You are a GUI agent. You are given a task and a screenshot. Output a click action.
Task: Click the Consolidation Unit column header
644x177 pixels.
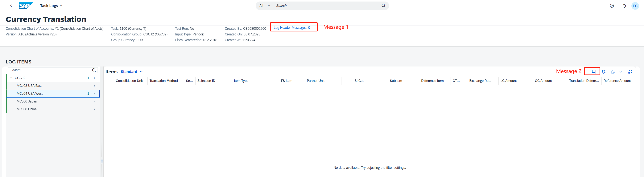(x=129, y=81)
